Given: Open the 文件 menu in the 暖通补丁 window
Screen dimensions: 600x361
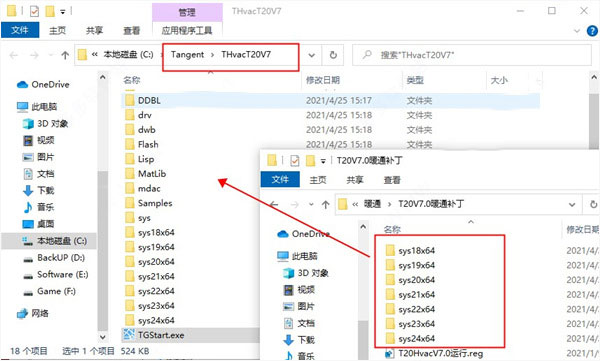Looking at the screenshot, I should (280, 180).
